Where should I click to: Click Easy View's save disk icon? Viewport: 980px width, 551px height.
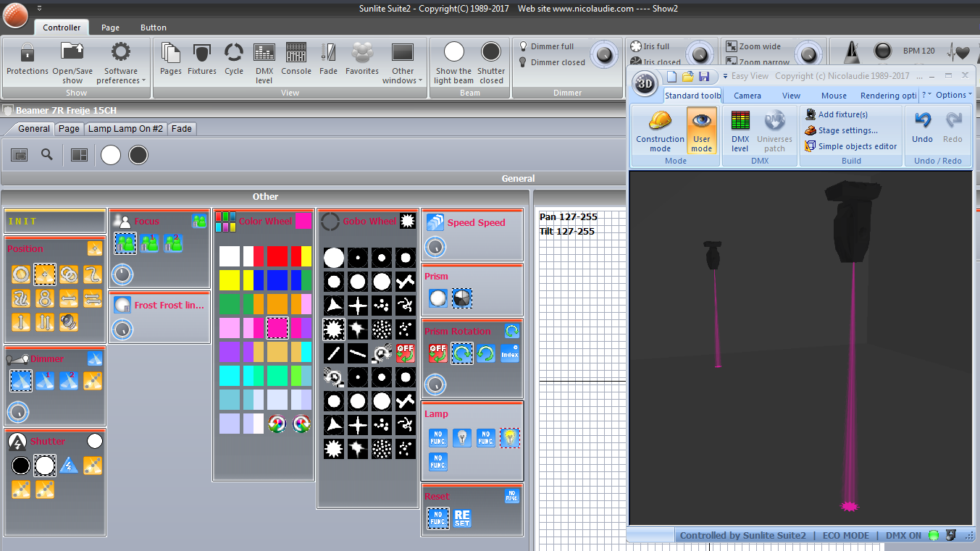point(703,76)
